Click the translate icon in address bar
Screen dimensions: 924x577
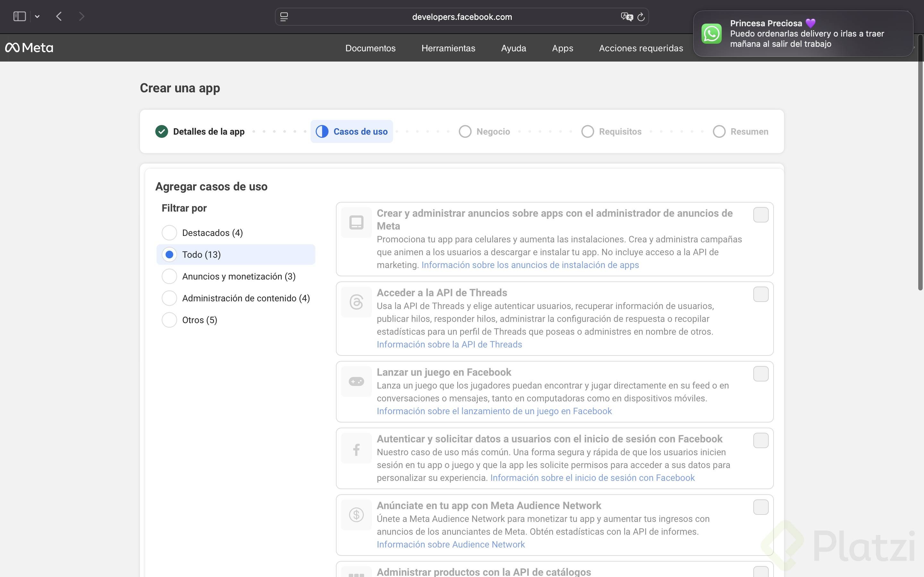click(x=626, y=17)
